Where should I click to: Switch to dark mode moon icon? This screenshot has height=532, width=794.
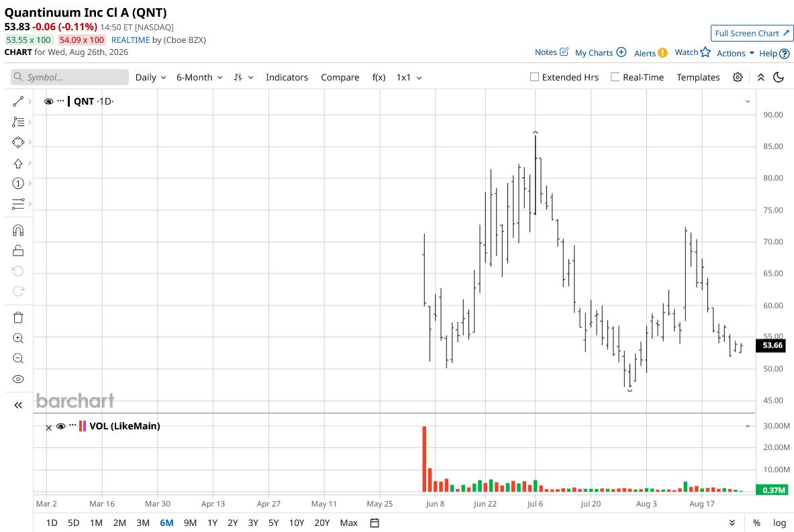pyautogui.click(x=779, y=77)
